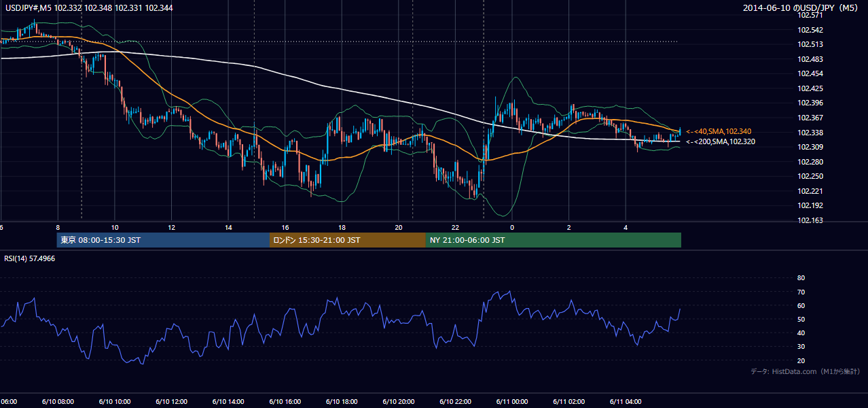This screenshot has width=868, height=408.
Task: Click the 102.192 price axis label
Action: [x=810, y=205]
